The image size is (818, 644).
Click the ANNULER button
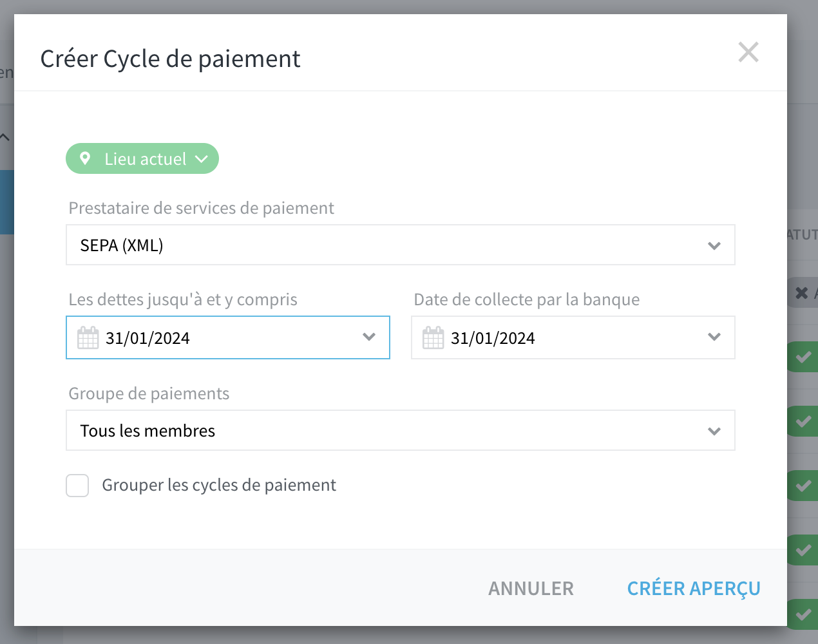point(531,589)
